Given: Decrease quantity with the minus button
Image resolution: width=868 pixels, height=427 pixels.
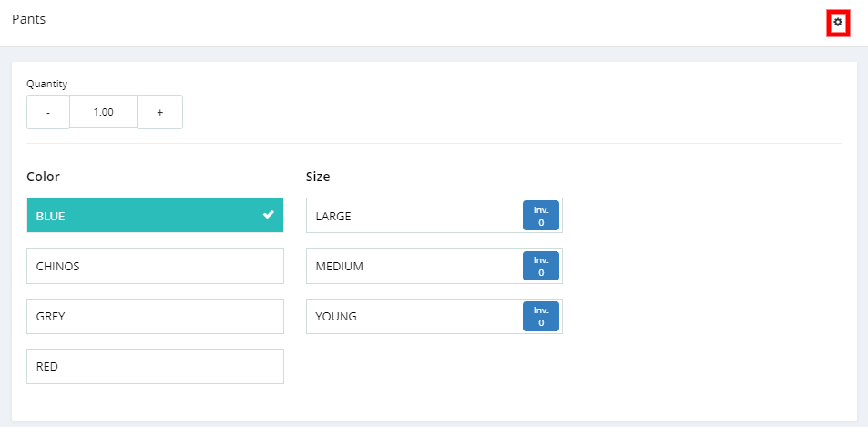Looking at the screenshot, I should pyautogui.click(x=48, y=112).
